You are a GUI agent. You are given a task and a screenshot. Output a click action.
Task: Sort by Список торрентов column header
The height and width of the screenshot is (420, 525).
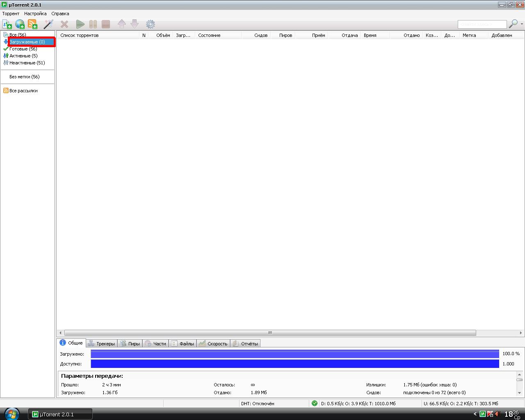click(x=98, y=35)
